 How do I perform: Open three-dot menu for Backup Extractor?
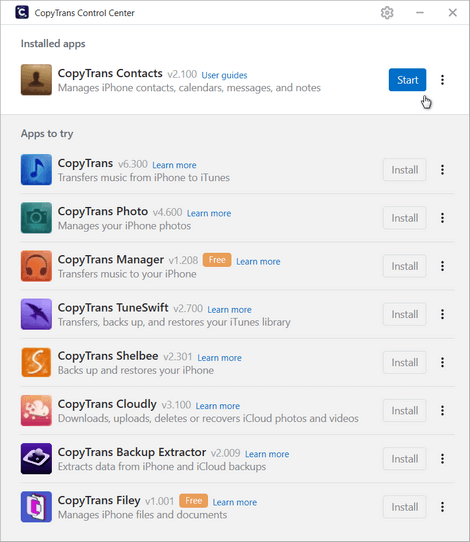coord(442,459)
